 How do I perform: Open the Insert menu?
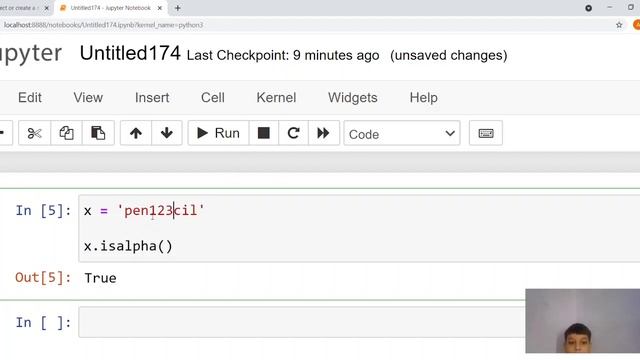point(152,98)
